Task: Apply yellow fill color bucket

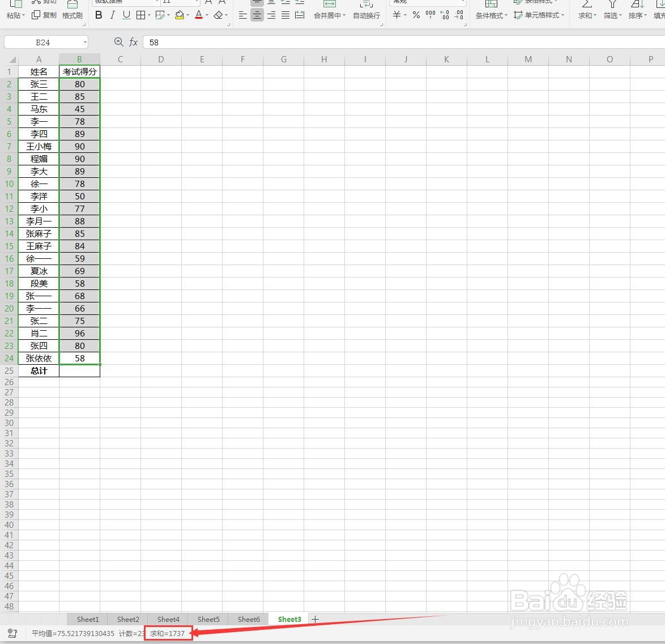Action: pyautogui.click(x=180, y=15)
